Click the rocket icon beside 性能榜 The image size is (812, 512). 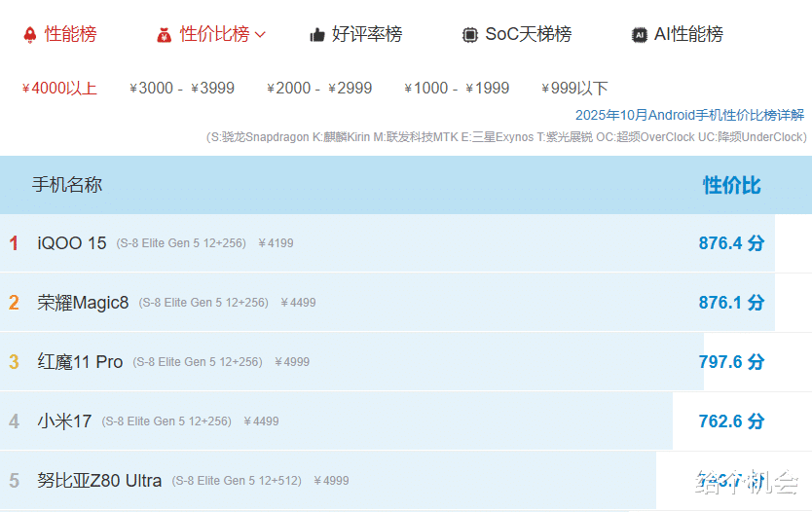[30, 35]
